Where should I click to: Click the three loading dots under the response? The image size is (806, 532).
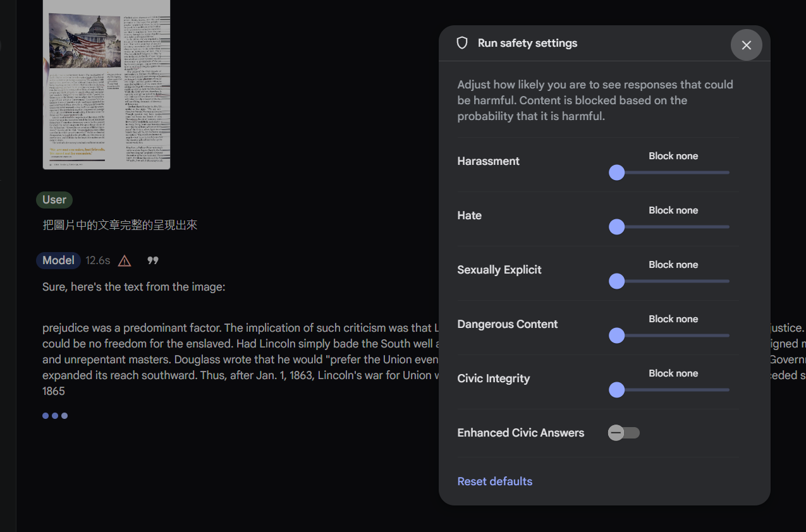pos(55,416)
